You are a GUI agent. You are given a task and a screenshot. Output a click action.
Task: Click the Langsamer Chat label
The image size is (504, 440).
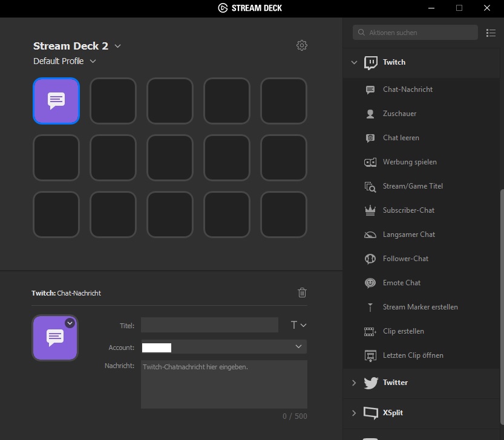click(409, 235)
